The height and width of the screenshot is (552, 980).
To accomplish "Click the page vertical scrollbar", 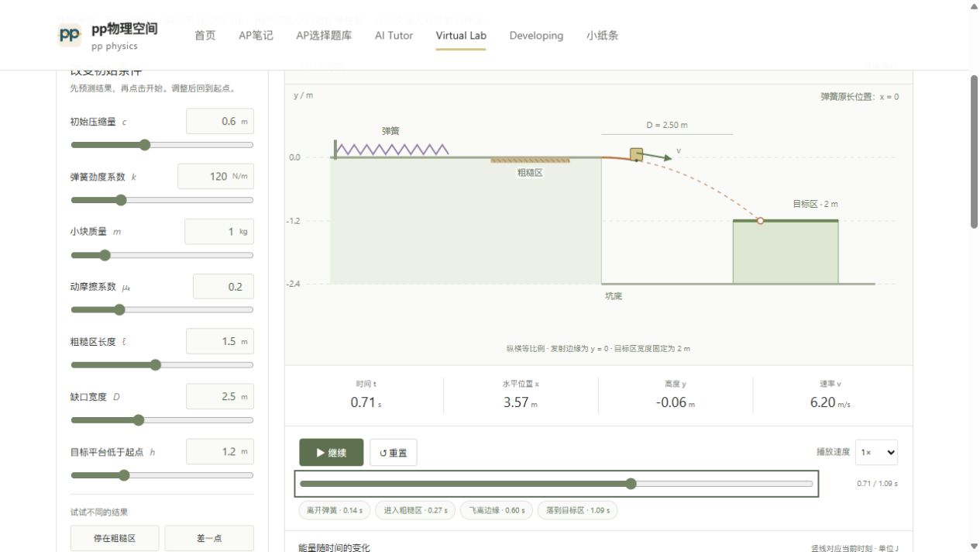I will click(x=974, y=151).
